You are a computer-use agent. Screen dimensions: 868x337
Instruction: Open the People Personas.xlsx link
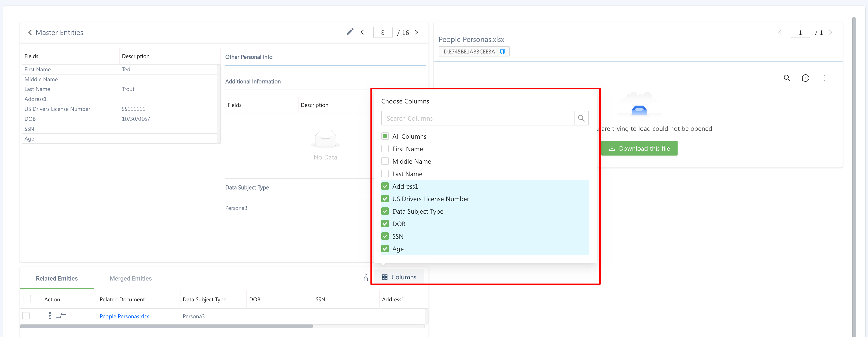coord(124,316)
